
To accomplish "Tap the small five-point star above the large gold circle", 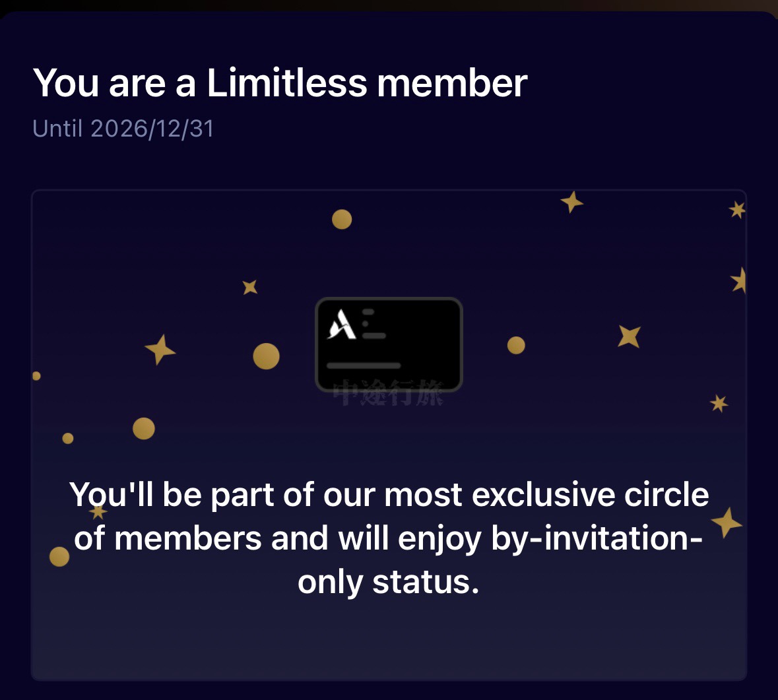I will coord(250,287).
